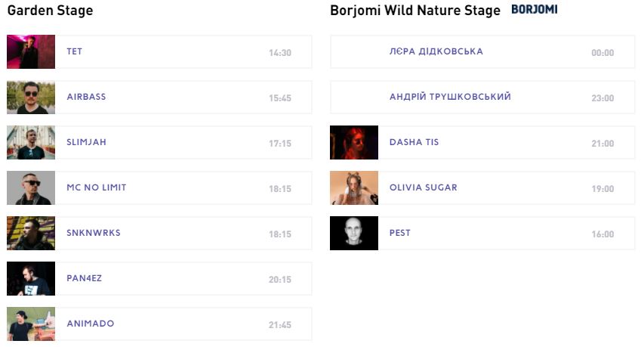
Task: Open the OLIVIA SUGAR artist link
Action: click(423, 187)
